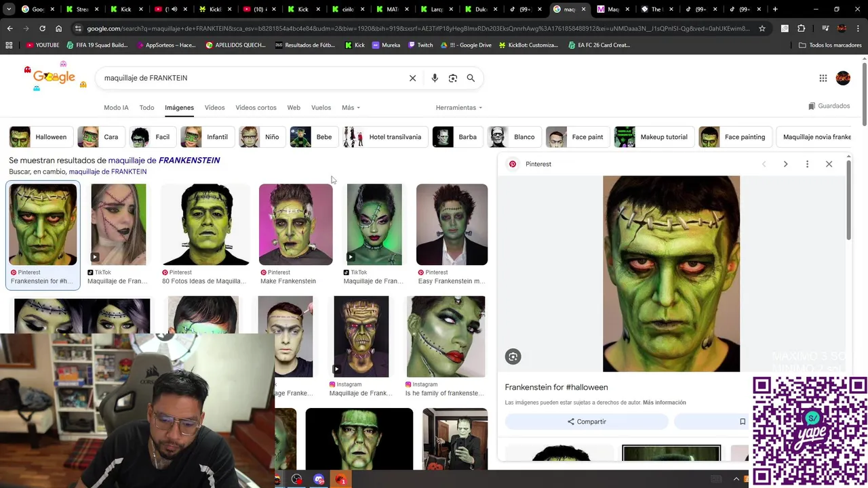Open the Chrome tab search dropdown

coord(9,9)
